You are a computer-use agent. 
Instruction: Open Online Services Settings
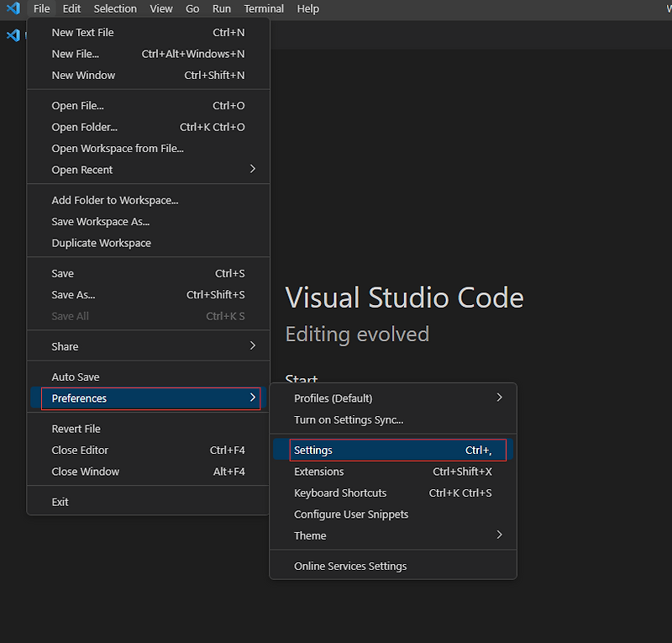(x=349, y=567)
